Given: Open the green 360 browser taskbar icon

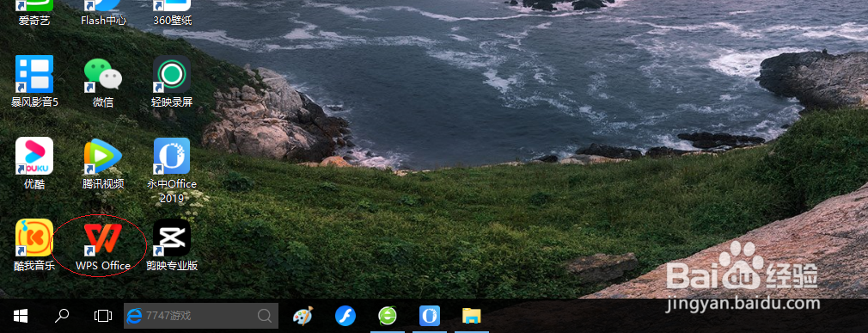Looking at the screenshot, I should [388, 316].
